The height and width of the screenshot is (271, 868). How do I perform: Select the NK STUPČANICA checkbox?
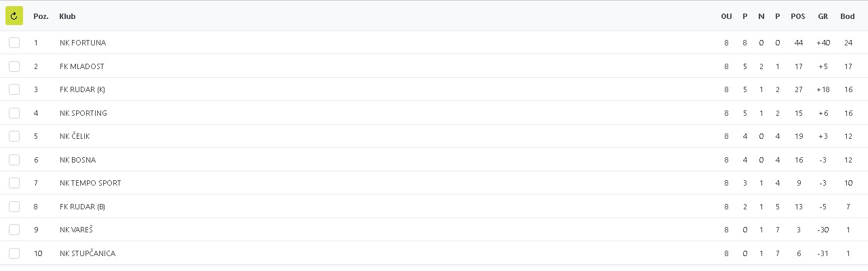(14, 253)
